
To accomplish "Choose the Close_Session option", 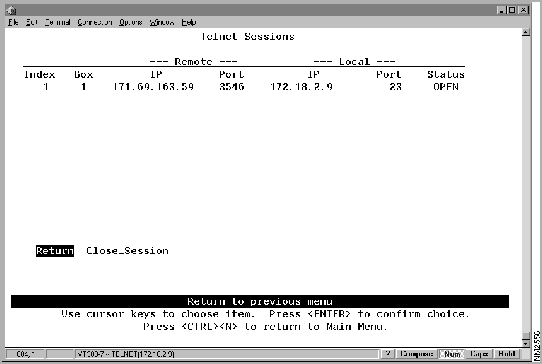I will tap(127, 251).
